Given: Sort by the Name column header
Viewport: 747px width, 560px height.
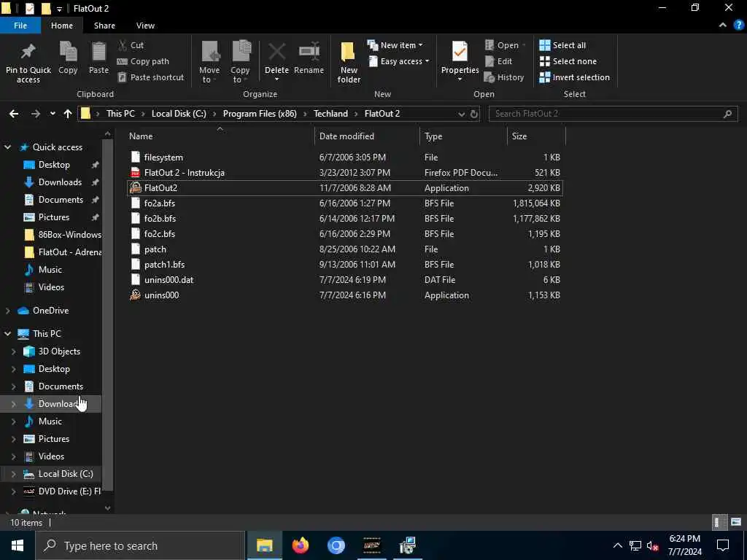Looking at the screenshot, I should (219, 136).
